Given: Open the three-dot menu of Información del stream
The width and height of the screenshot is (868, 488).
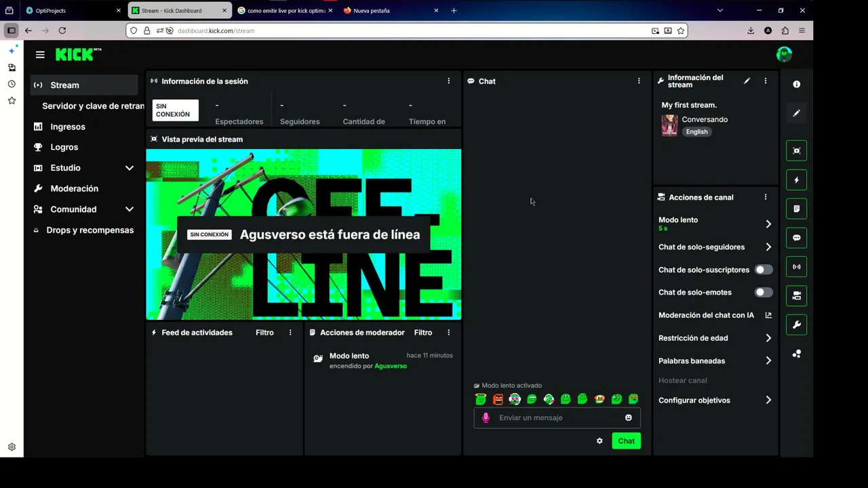Looking at the screenshot, I should [x=766, y=81].
